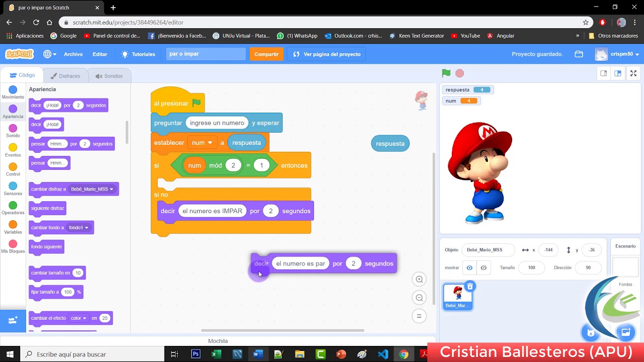
Task: Select the Sonido block category
Action: (13, 131)
